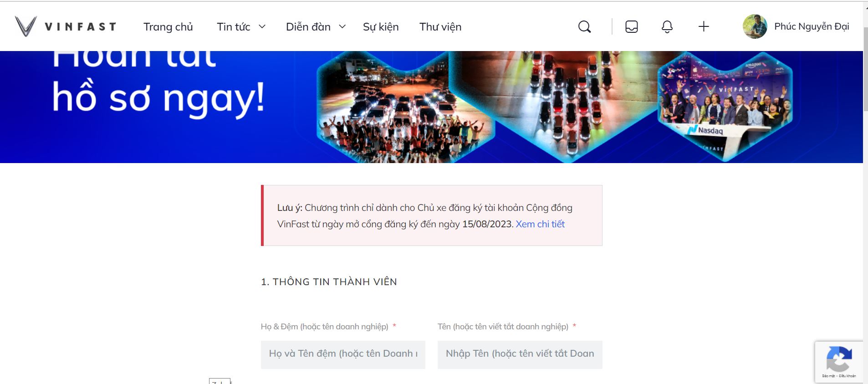Open profile name Phúc Nguyễn Đại
868x384 pixels.
point(812,26)
